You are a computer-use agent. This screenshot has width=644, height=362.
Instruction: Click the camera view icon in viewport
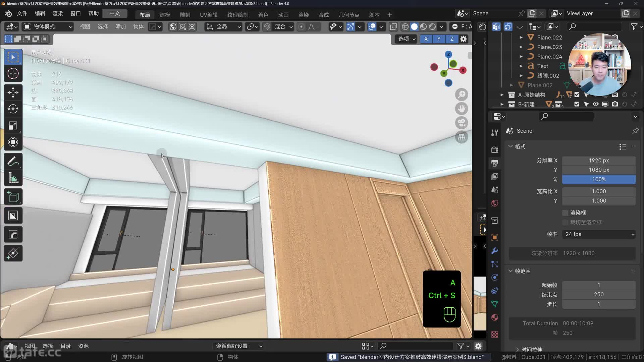[x=462, y=123]
